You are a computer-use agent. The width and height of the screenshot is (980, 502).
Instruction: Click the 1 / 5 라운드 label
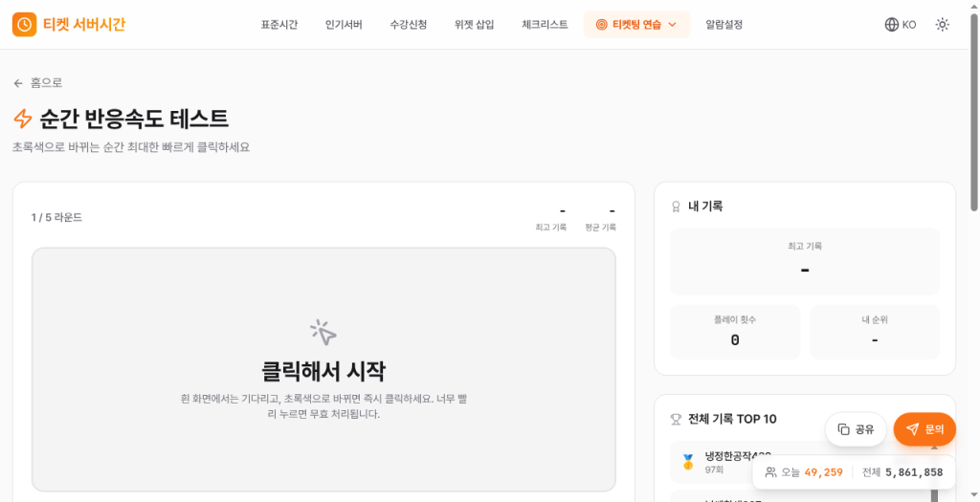coord(56,217)
